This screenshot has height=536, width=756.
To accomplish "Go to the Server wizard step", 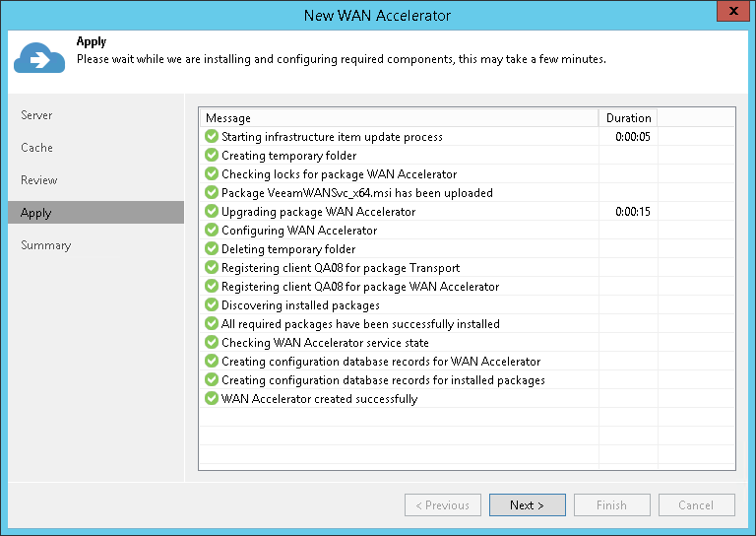I will coord(36,115).
